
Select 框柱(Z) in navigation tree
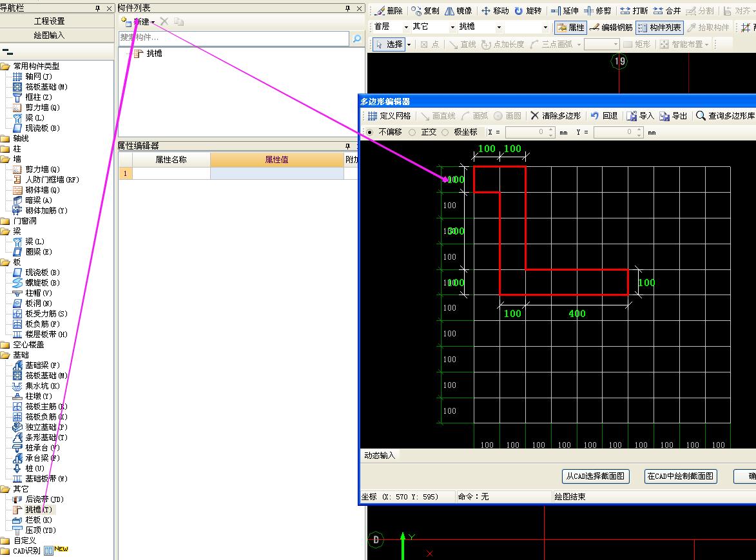[32, 97]
